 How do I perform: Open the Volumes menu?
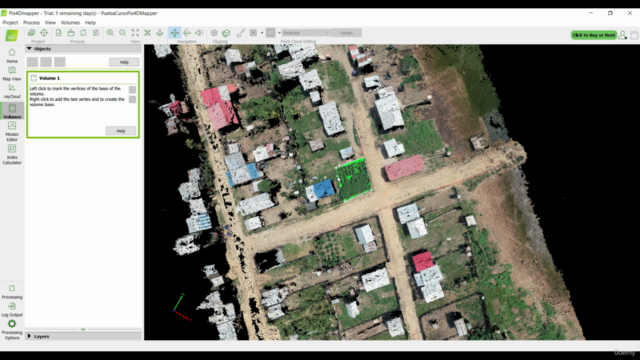click(x=70, y=22)
